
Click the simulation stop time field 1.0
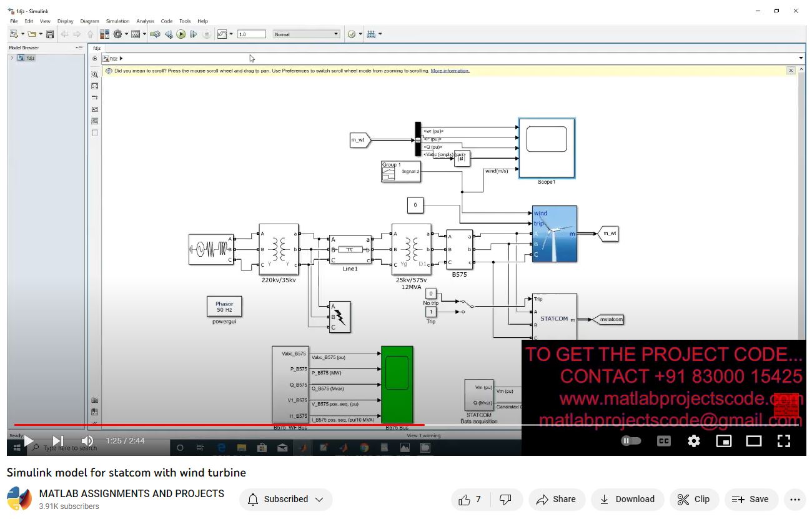(252, 34)
